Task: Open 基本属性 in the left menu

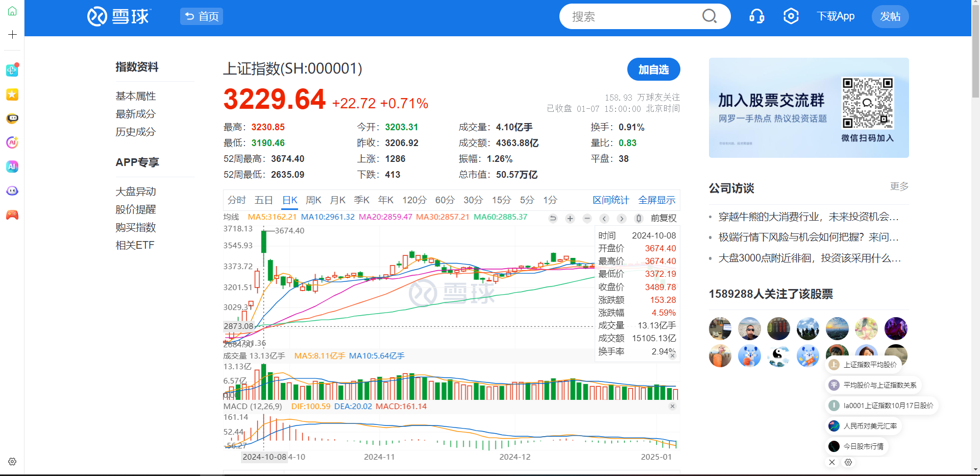Action: point(136,96)
